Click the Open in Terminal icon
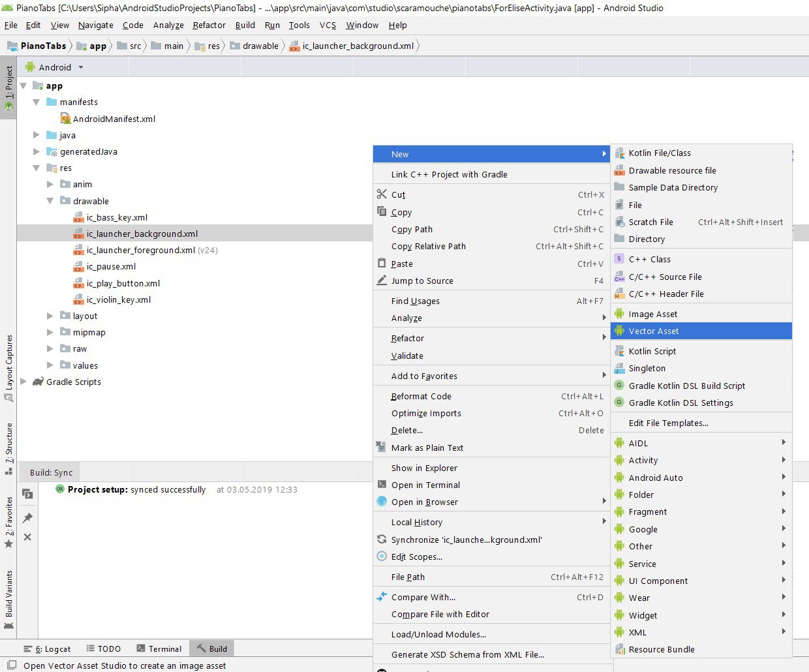The image size is (809, 672). (382, 484)
